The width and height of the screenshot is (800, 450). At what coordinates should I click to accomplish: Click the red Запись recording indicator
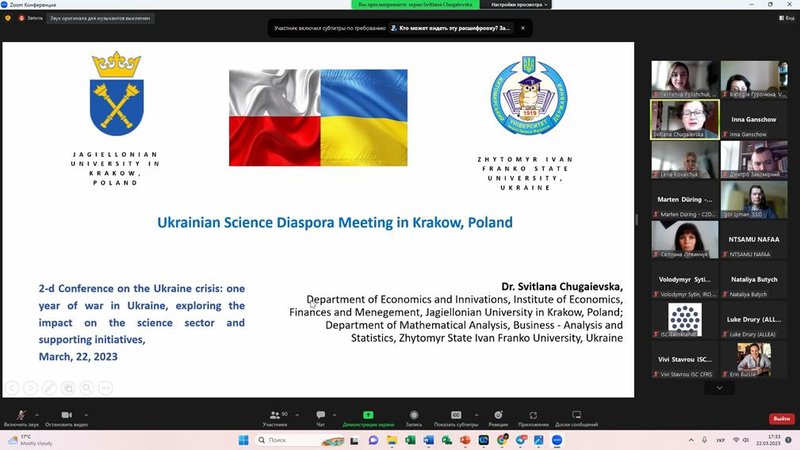tap(31, 18)
